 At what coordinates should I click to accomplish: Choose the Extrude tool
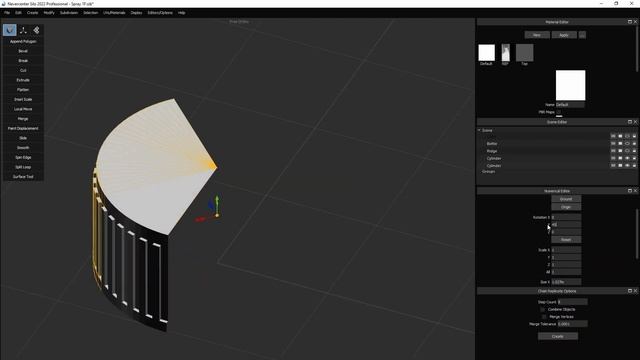23,80
